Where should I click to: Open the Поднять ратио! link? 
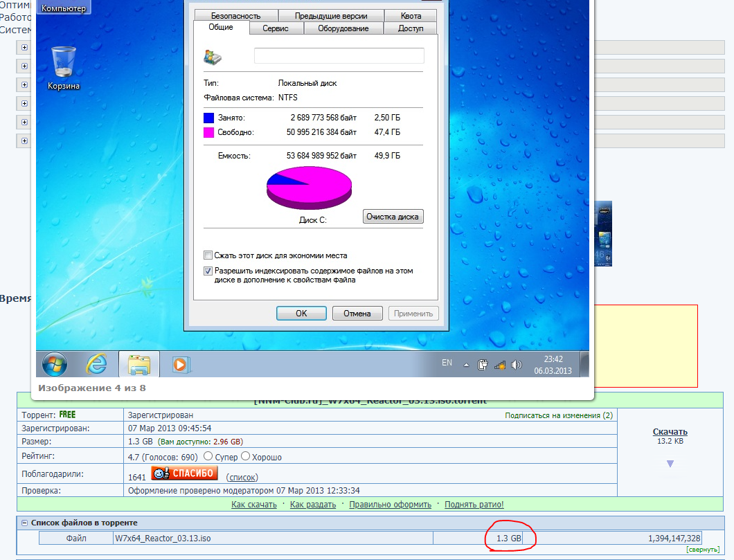[474, 505]
